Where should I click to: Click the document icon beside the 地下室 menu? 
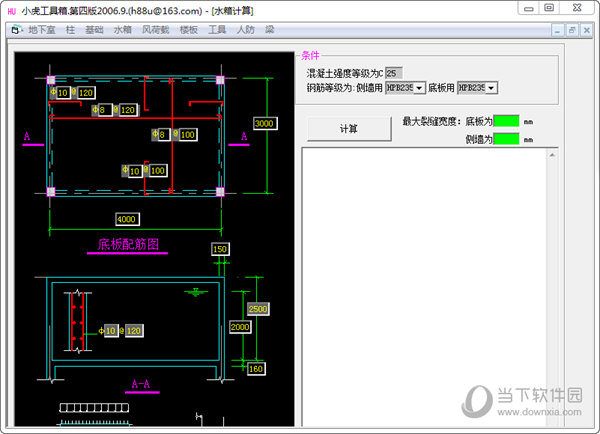[x=16, y=30]
